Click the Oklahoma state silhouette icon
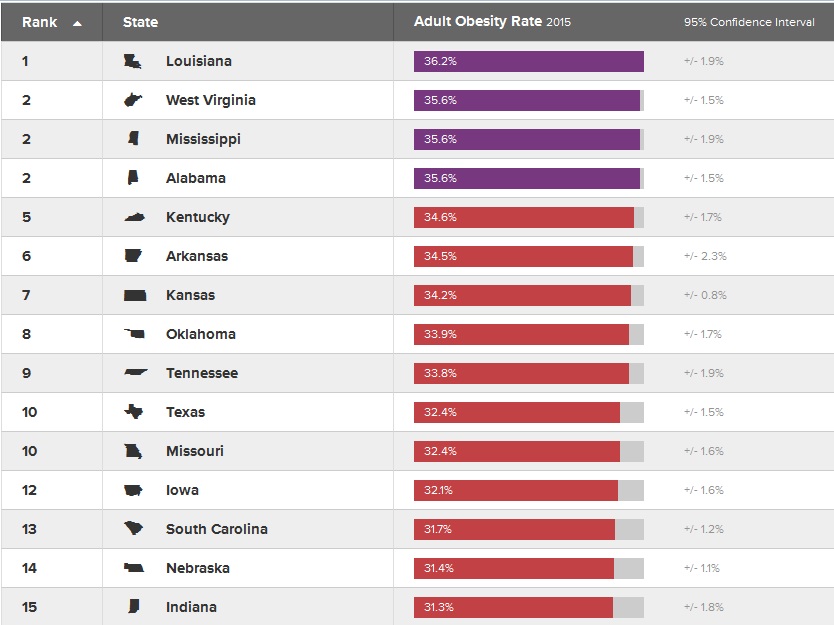 [x=134, y=334]
